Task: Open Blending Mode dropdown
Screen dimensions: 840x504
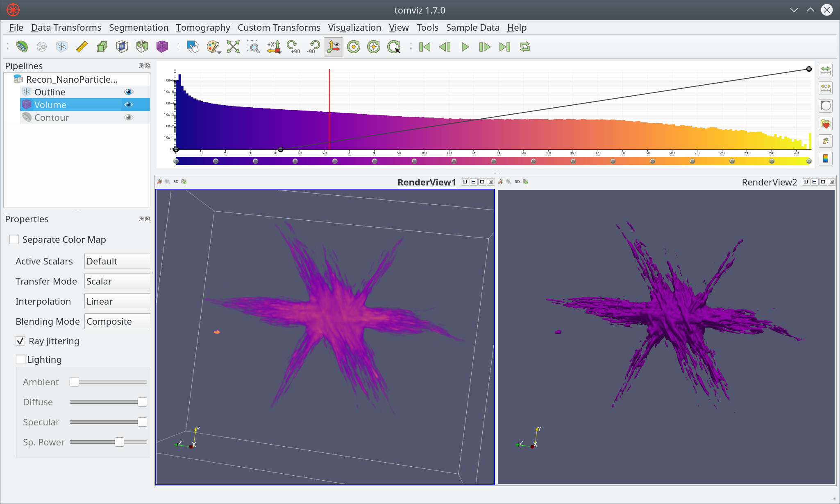Action: click(117, 321)
